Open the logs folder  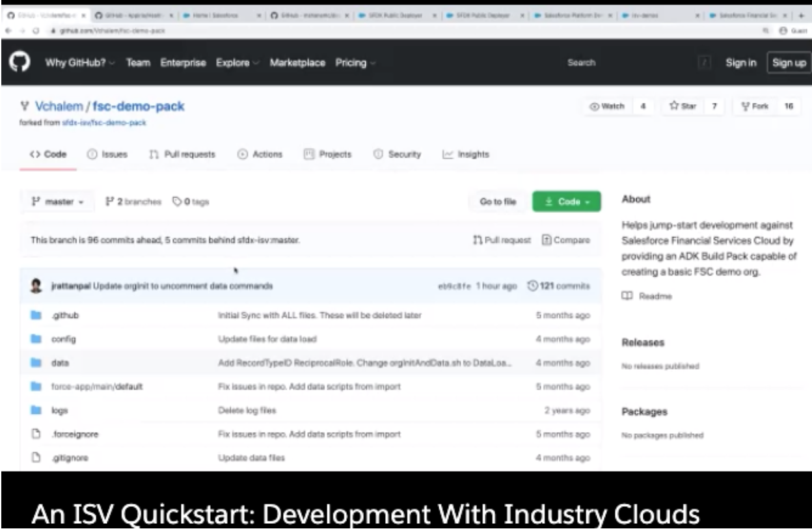59,411
